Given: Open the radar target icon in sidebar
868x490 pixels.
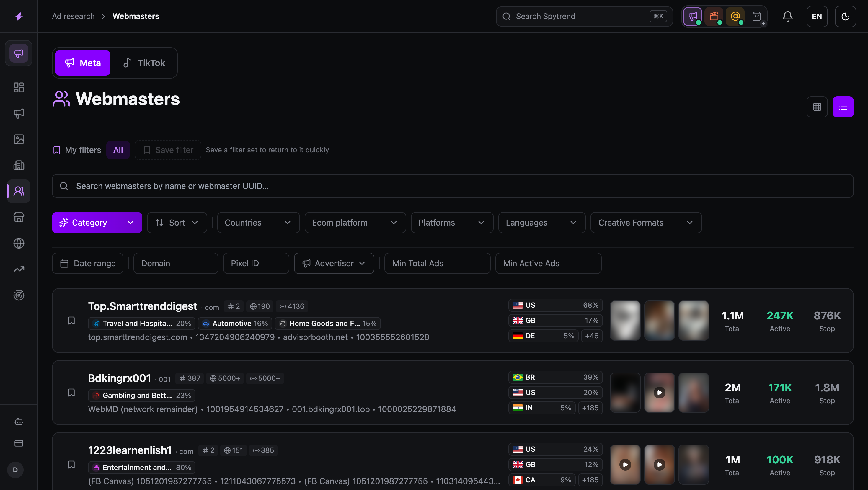Looking at the screenshot, I should click(19, 295).
